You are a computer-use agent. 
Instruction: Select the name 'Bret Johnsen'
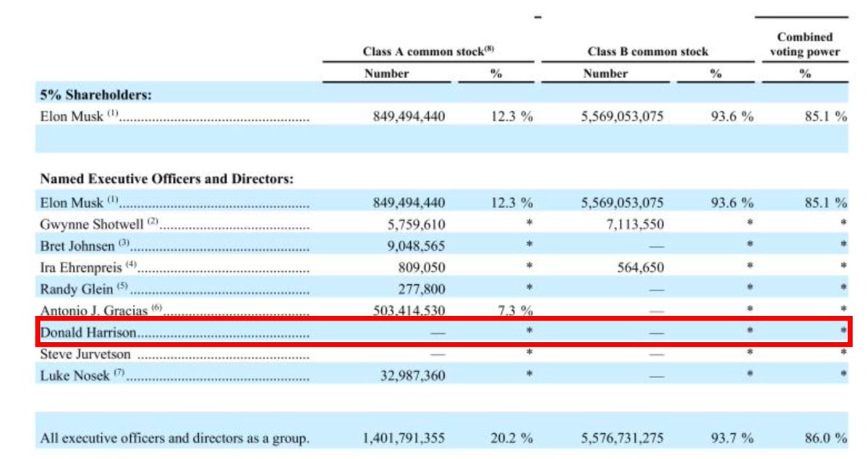[x=77, y=246]
